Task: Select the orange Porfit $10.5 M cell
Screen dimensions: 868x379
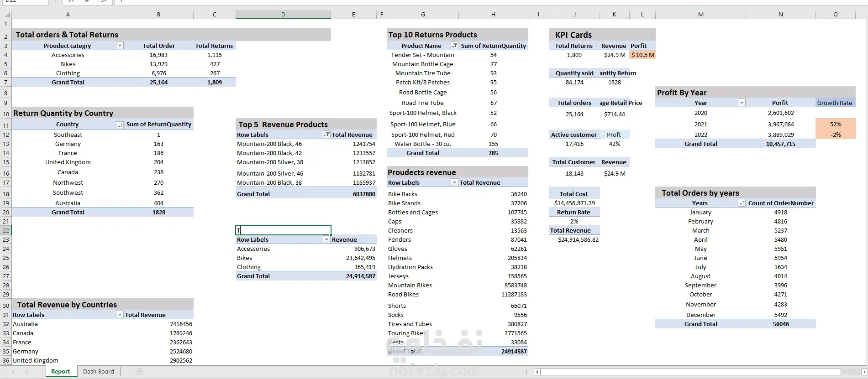Action: coord(642,55)
